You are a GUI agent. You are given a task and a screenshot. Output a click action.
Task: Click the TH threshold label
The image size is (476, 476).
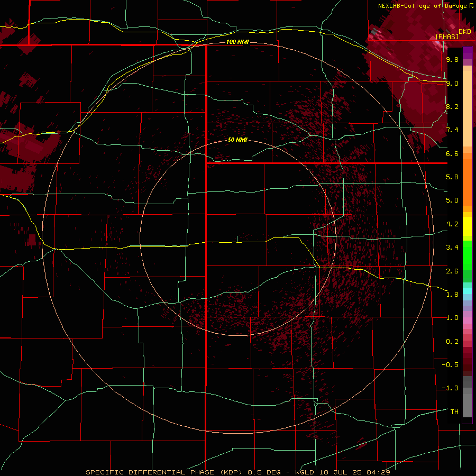click(x=454, y=412)
